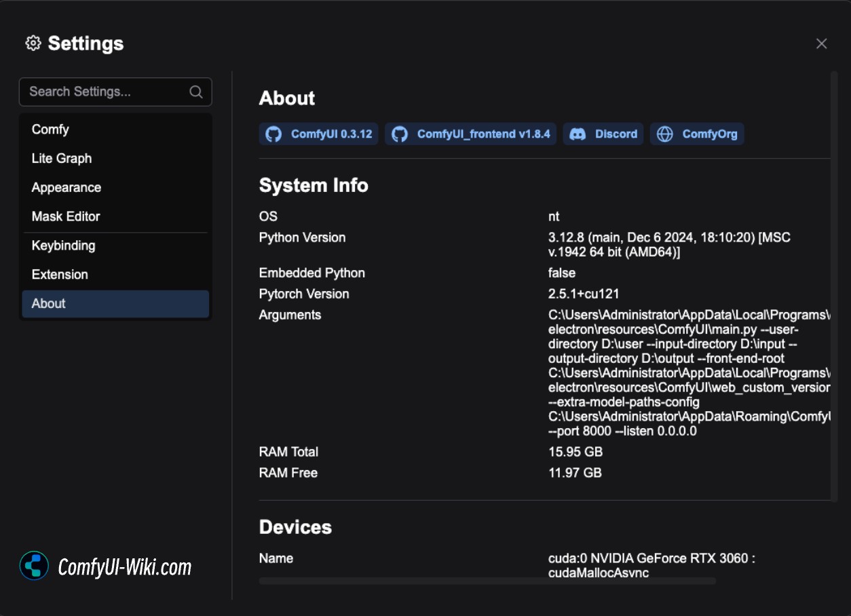Open the ComfyUI 0.3.12 GitHub link
The width and height of the screenshot is (851, 616).
[319, 134]
